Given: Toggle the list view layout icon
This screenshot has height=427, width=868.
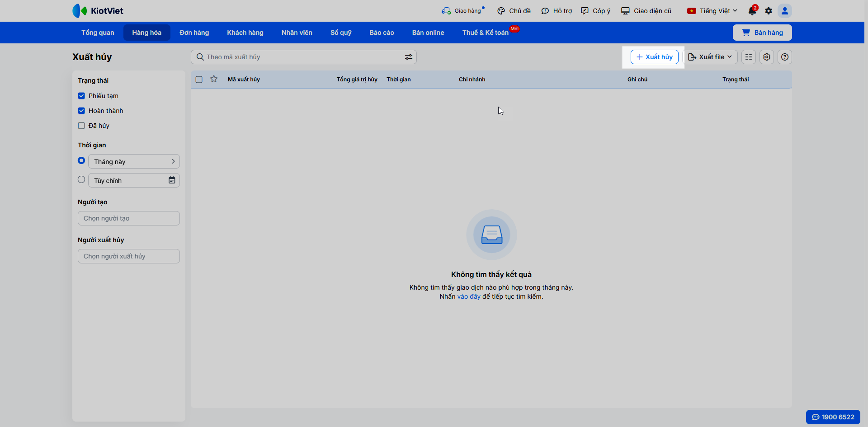Looking at the screenshot, I should (x=749, y=57).
